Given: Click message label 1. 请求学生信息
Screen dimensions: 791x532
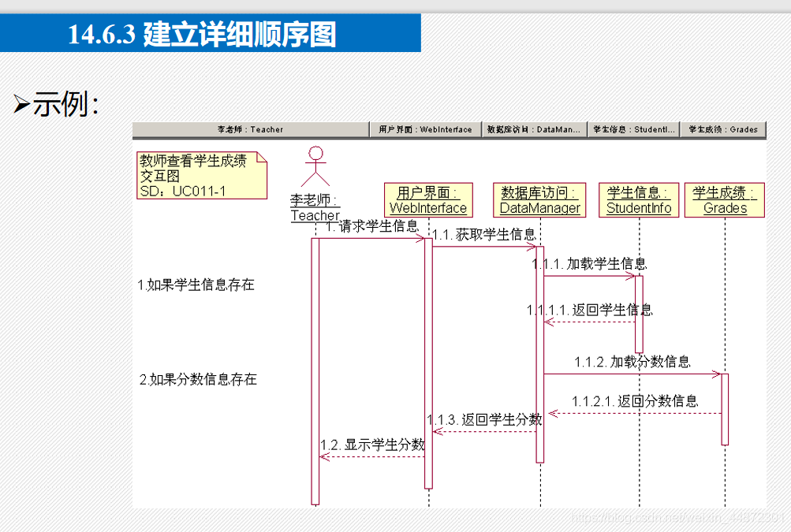Looking at the screenshot, I should tap(372, 226).
